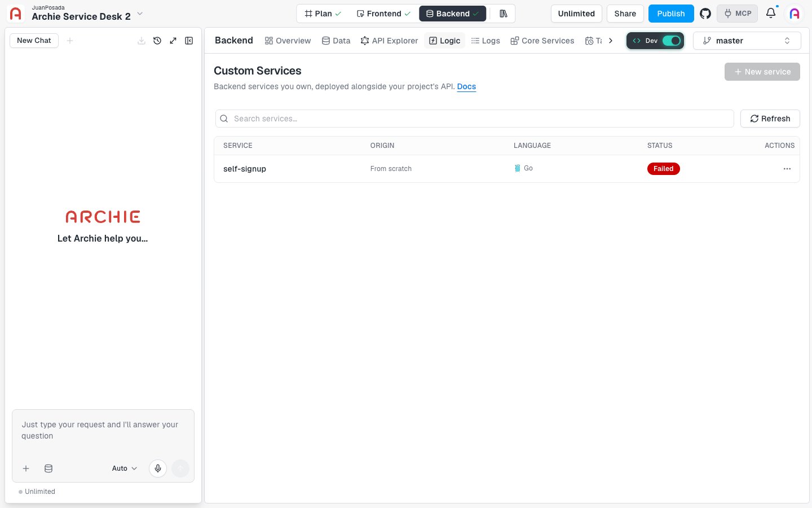Viewport: 812px width, 508px height.
Task: Click the attach plus icon in chat
Action: [x=26, y=468]
